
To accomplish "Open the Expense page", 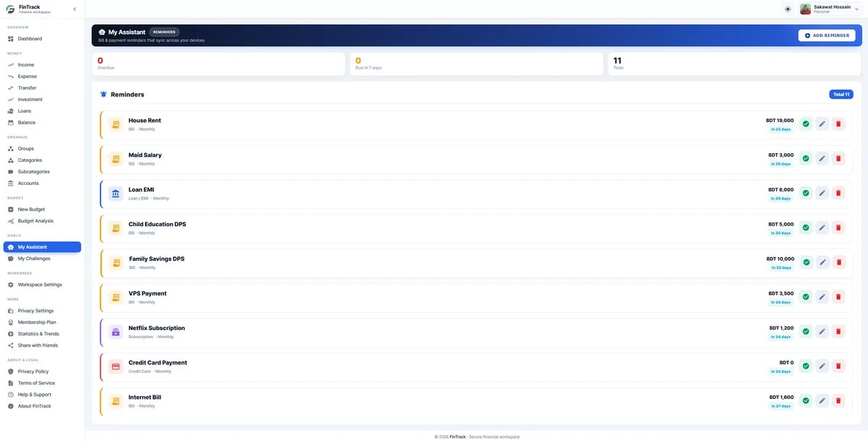I will tap(42, 77).
